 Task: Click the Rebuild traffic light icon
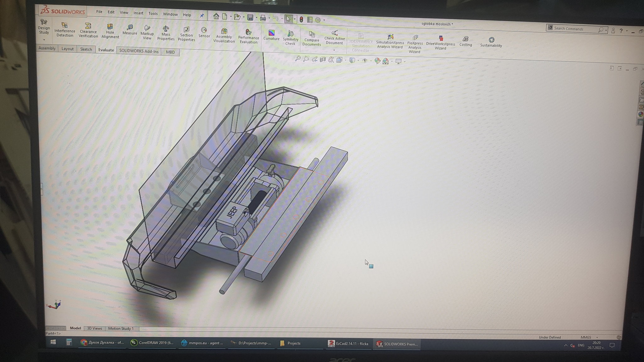301,19
